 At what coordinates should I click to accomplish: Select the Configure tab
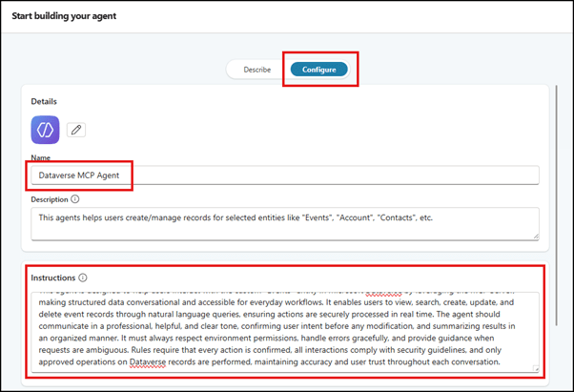(318, 70)
